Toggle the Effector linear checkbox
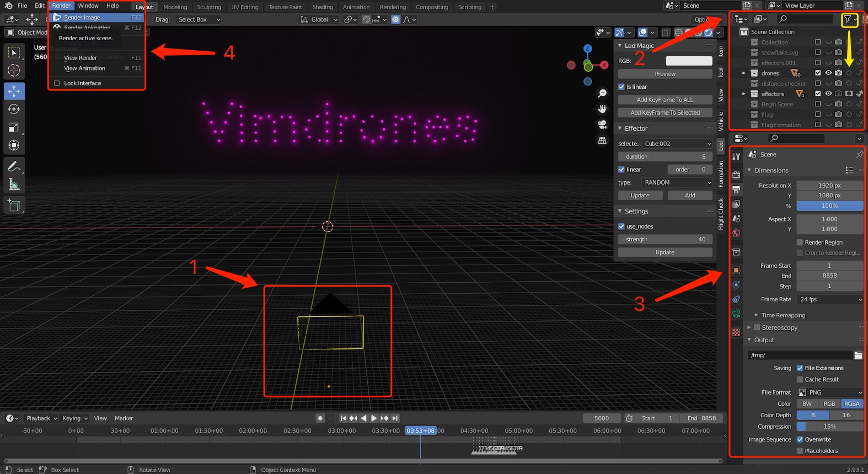The image size is (868, 474). pos(621,170)
